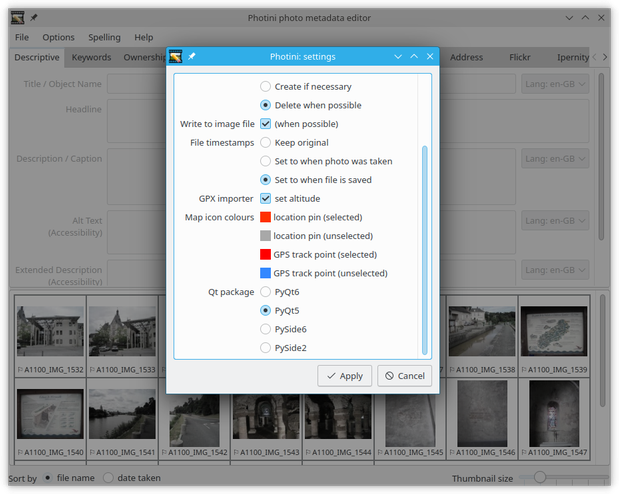619x494 pixels.
Task: Switch to the Descriptive tab
Action: coord(37,58)
